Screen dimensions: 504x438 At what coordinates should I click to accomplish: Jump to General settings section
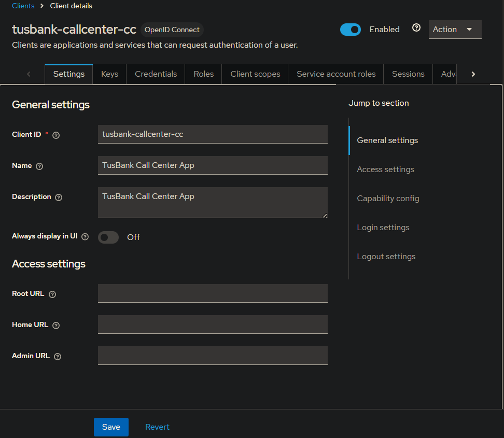[387, 140]
